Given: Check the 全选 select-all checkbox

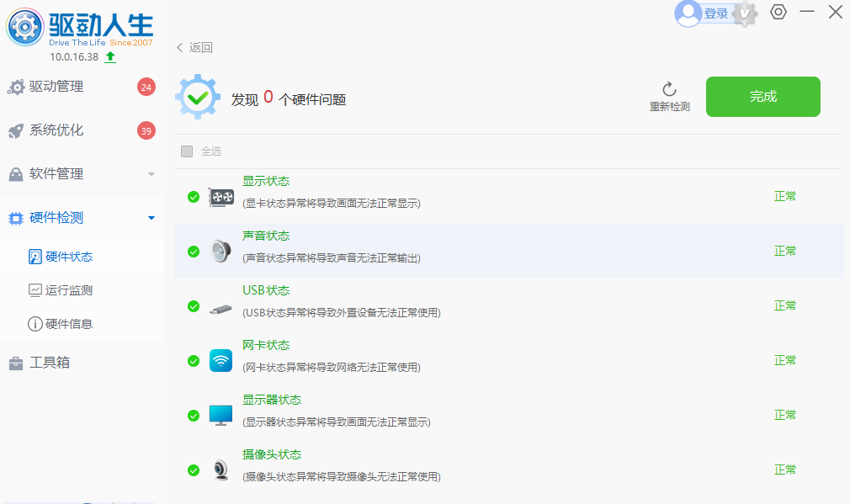Looking at the screenshot, I should click(x=186, y=151).
